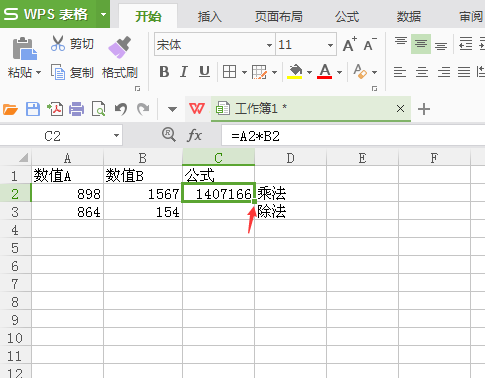Open the 公式 (Formulas) ribbon tab

(x=347, y=16)
